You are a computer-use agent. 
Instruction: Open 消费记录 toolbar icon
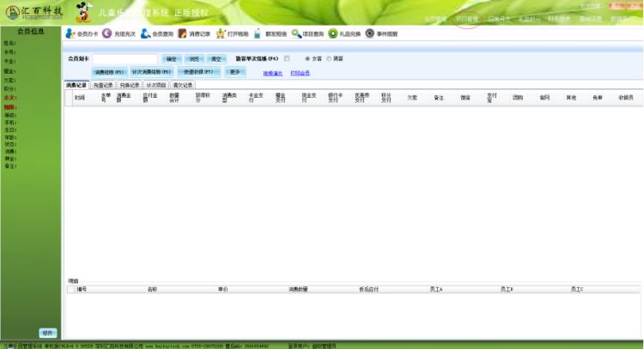[183, 33]
